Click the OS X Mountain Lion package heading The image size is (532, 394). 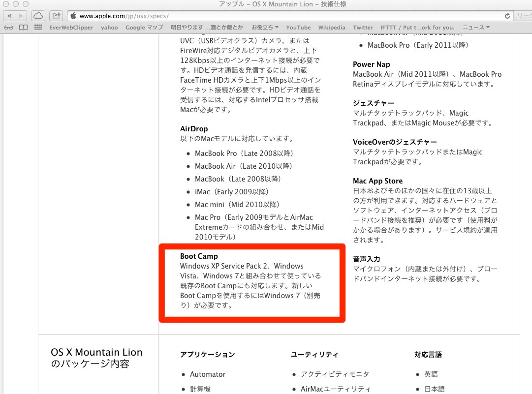pyautogui.click(x=96, y=358)
